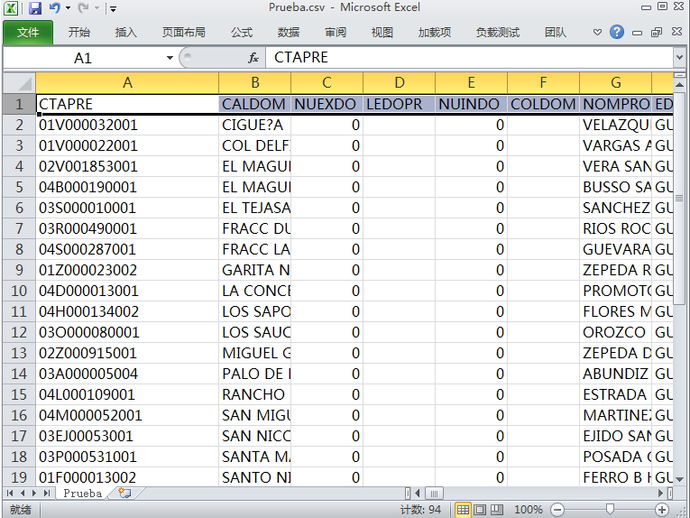Click cell RANCHO in column B
The image size is (690, 518).
(x=255, y=395)
